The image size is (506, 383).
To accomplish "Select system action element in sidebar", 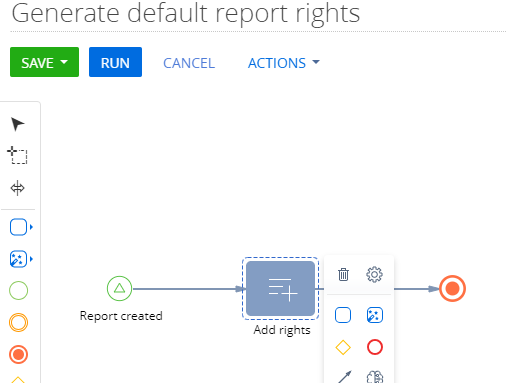I will 18,259.
